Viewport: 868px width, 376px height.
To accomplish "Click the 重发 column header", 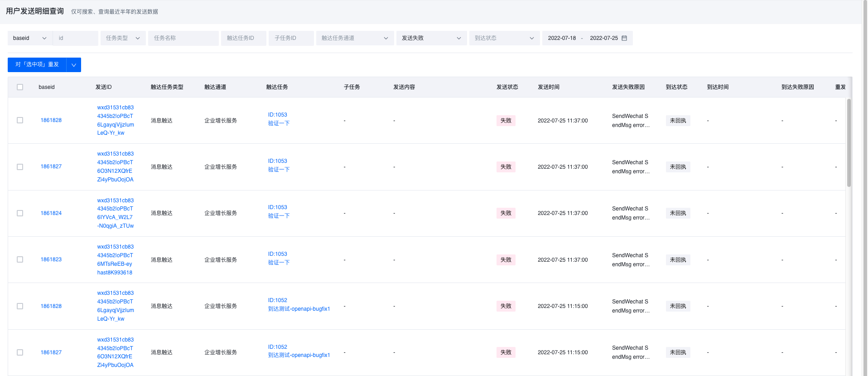I will point(840,87).
